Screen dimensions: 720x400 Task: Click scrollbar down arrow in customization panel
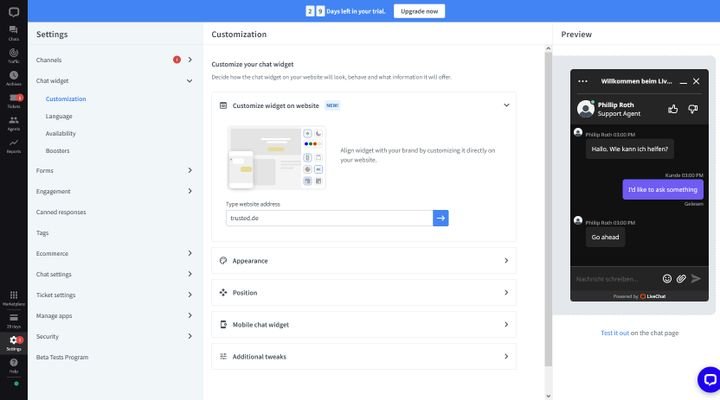click(x=548, y=396)
